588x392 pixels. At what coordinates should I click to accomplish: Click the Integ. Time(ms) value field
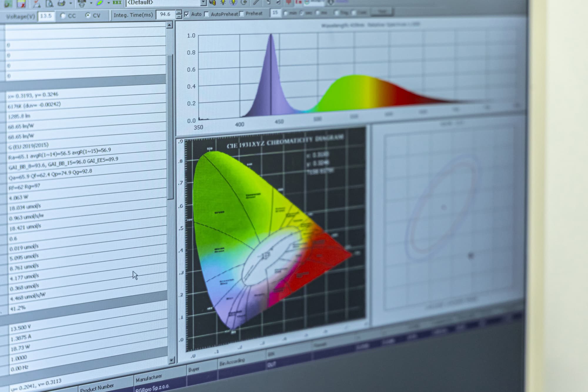point(166,14)
